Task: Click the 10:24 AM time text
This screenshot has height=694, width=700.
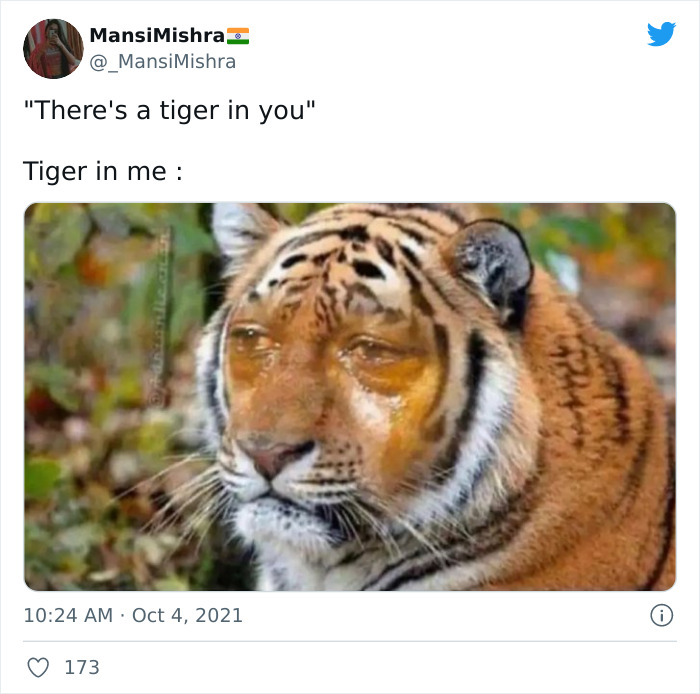Action: pyautogui.click(x=67, y=615)
